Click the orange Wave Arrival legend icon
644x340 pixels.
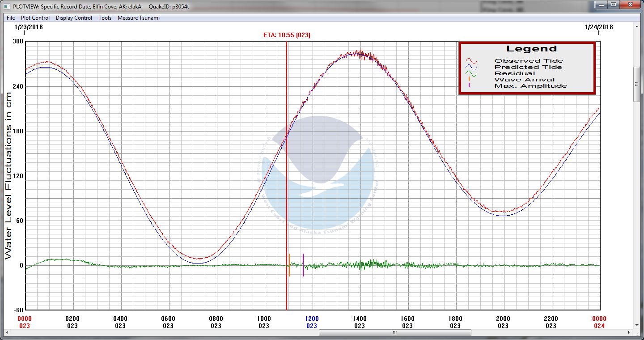pyautogui.click(x=469, y=79)
